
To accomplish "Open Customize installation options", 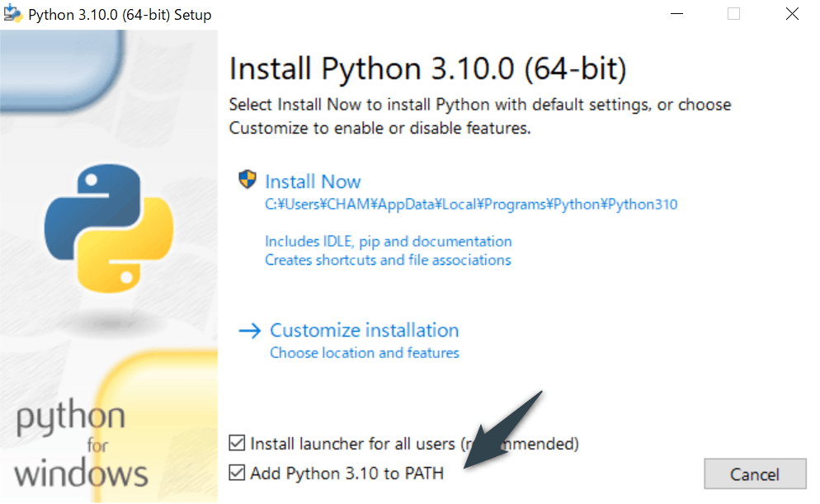I will [x=364, y=331].
